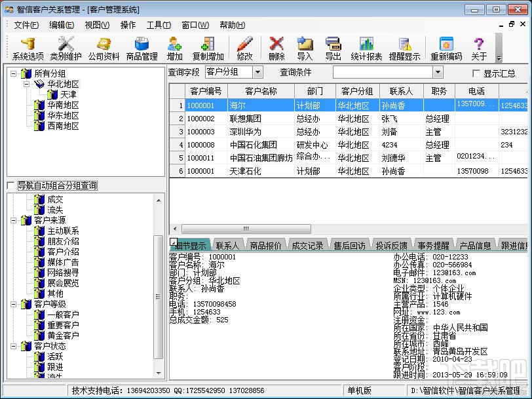
Task: Click the 客户名称 column header
Action: coord(261,91)
